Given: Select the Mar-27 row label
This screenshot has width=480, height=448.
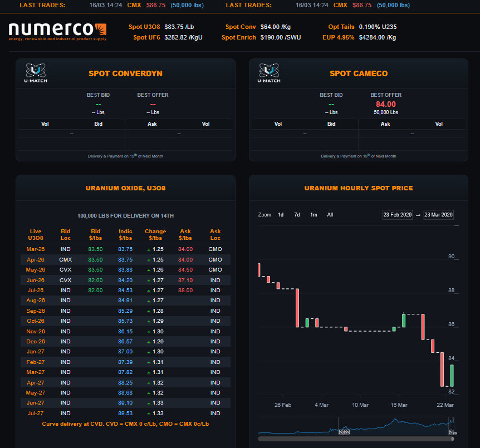Looking at the screenshot, I should (36, 372).
